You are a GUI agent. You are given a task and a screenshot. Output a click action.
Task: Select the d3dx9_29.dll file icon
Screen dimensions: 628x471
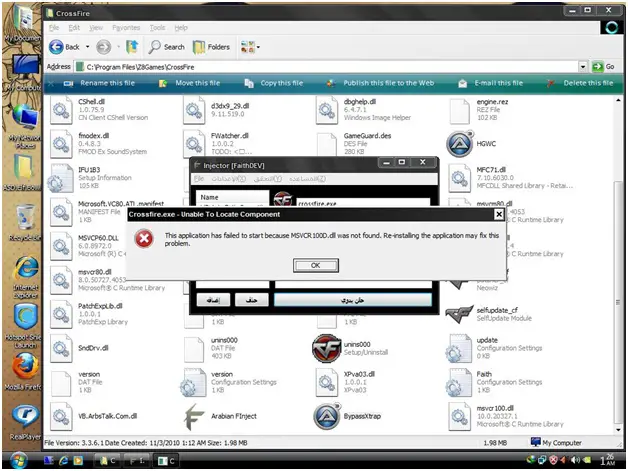[194, 110]
